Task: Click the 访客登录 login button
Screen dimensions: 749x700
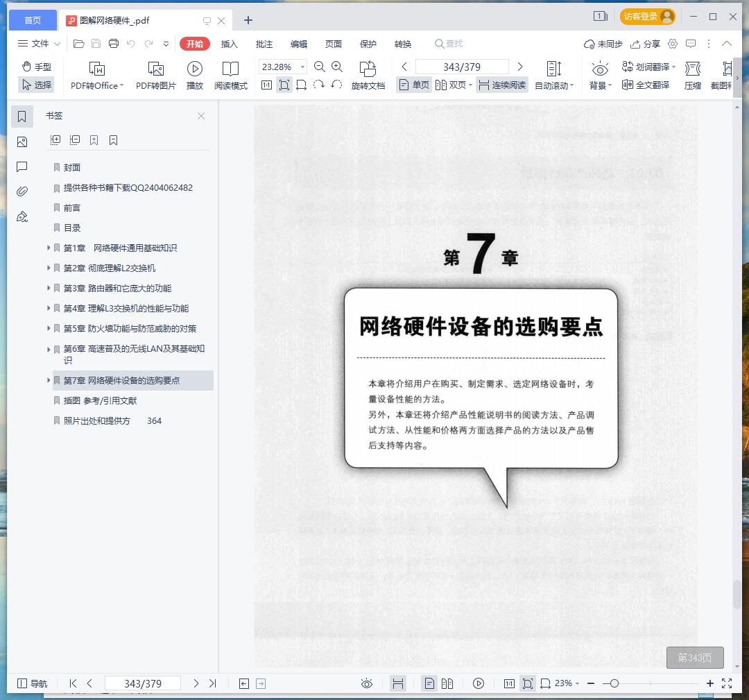Action: pos(647,17)
